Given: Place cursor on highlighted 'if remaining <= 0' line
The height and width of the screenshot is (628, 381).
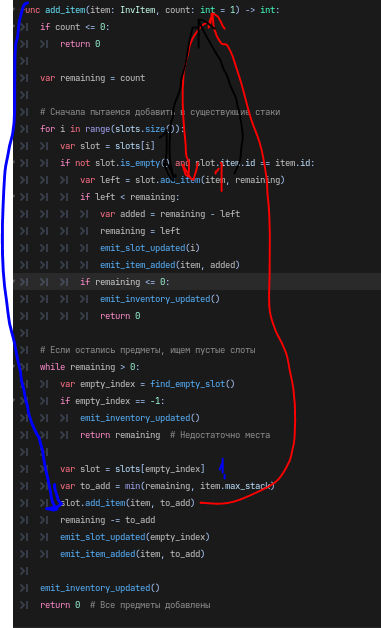Looking at the screenshot, I should tap(197, 282).
